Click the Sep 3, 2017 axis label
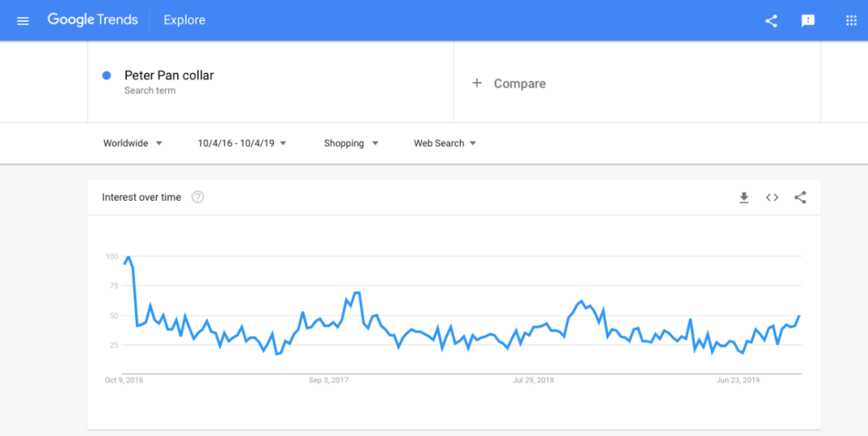This screenshot has width=868, height=436. pyautogui.click(x=328, y=380)
